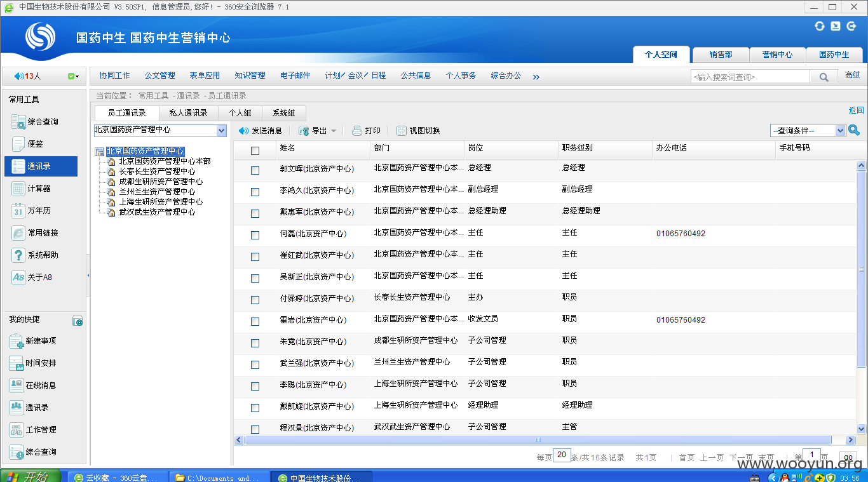Click the 高级 advanced search link
The height and width of the screenshot is (482, 868).
tap(853, 75)
